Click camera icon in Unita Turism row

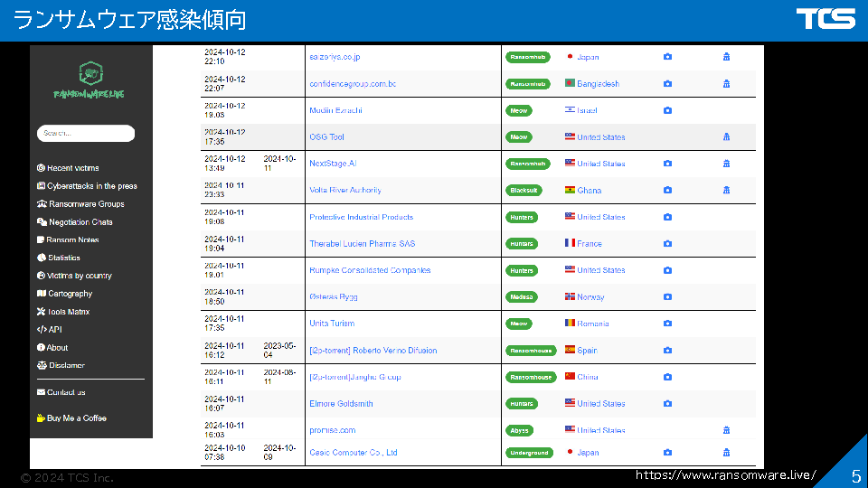667,324
